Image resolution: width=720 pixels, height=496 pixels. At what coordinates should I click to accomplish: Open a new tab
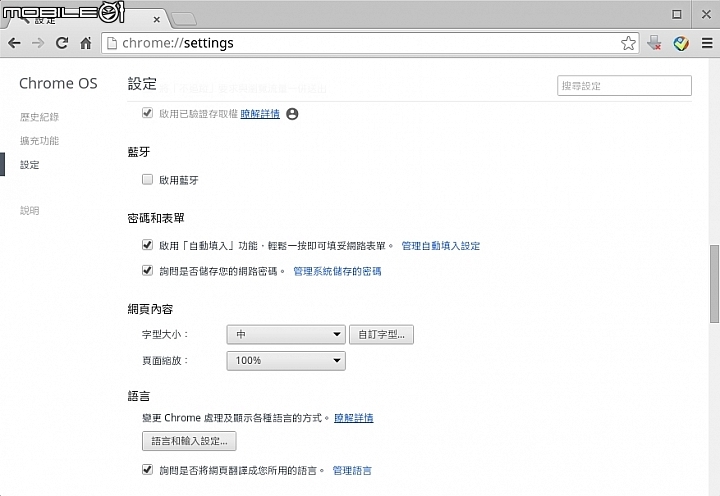(x=184, y=19)
